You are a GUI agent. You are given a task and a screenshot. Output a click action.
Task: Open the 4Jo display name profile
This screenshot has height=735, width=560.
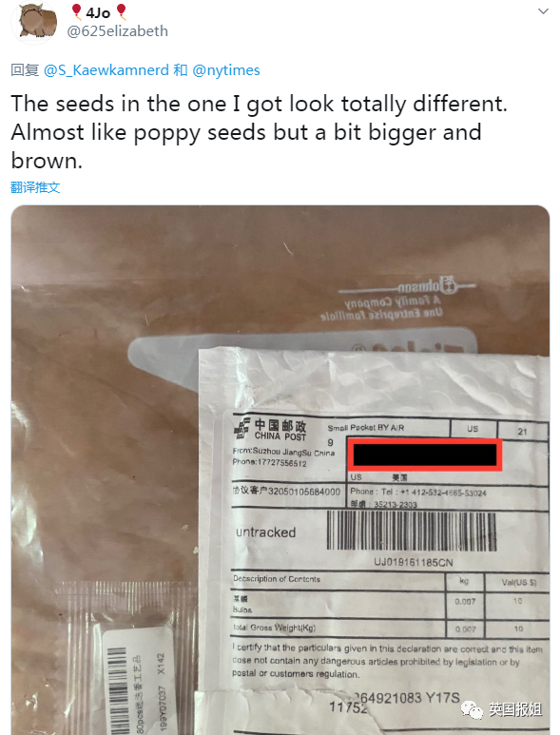pos(98,12)
